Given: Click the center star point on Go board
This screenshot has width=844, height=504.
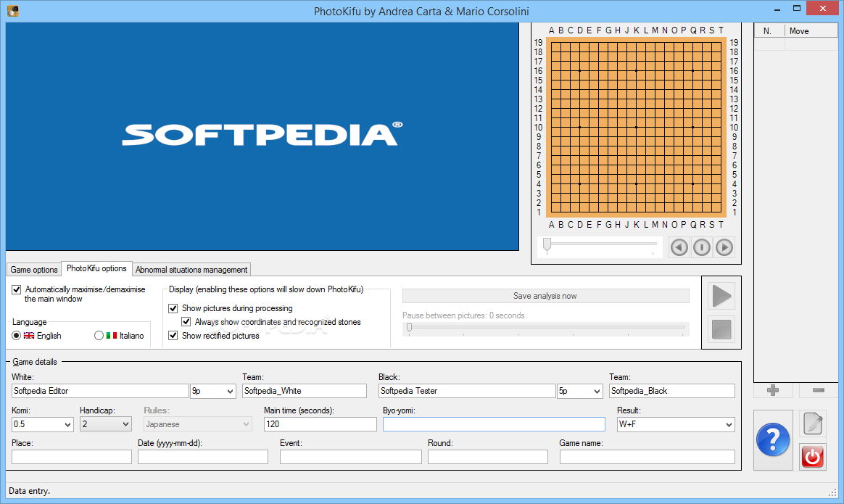Looking at the screenshot, I should [x=636, y=127].
